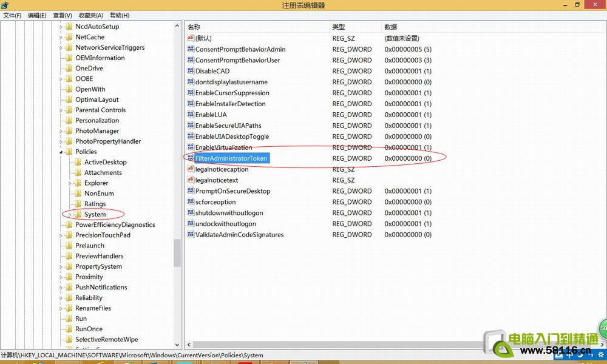607x364 pixels.
Task: Click the registry path in status bar
Action: [x=132, y=355]
